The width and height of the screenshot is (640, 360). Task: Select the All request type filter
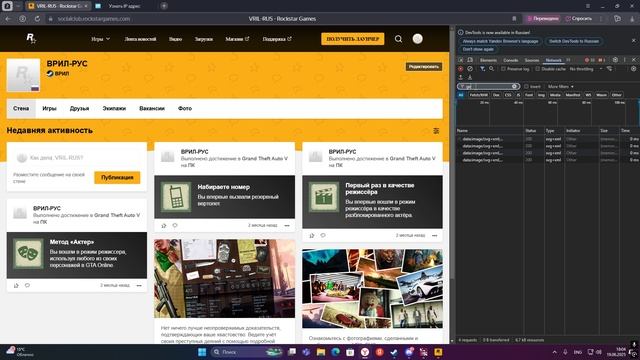coord(461,95)
